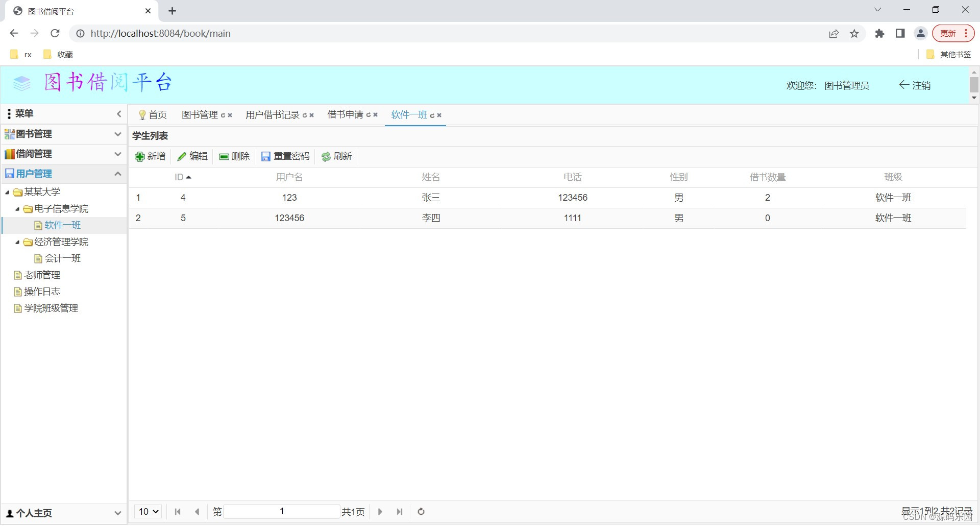Click the vertical scrollbar on the right
Screen dimensions: 980x526
(974, 85)
